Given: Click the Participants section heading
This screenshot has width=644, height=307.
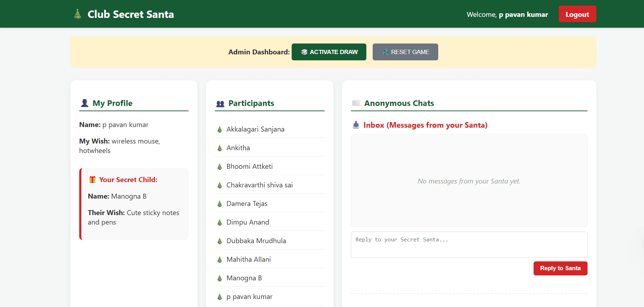Looking at the screenshot, I should tap(251, 103).
